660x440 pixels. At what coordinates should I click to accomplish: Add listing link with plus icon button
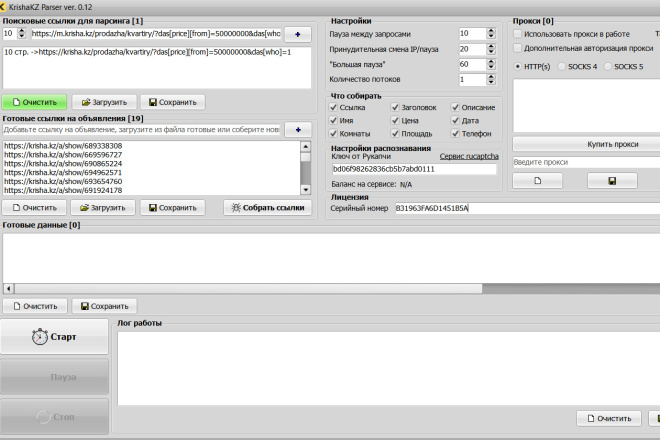coord(298,130)
